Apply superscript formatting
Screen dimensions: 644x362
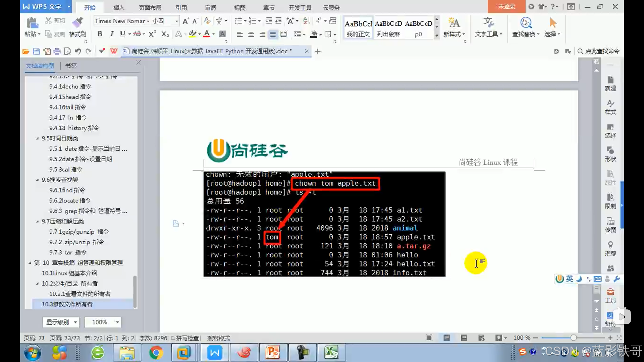(152, 34)
